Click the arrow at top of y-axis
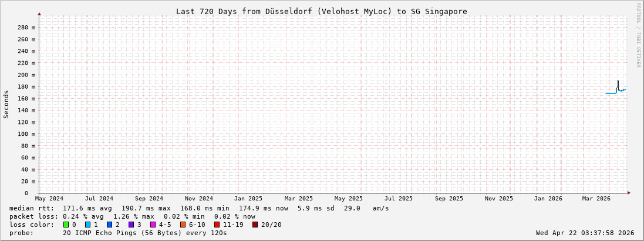Image resolution: width=644 pixels, height=241 pixels. click(39, 14)
